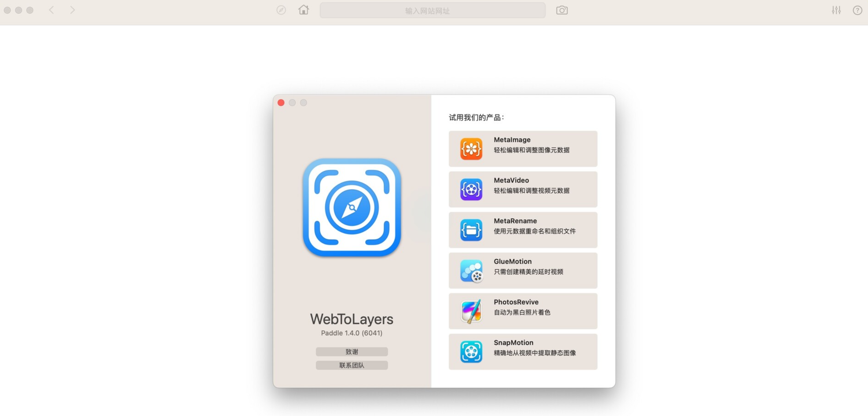
Task: Click the large WebToLayers app icon
Action: tap(351, 207)
